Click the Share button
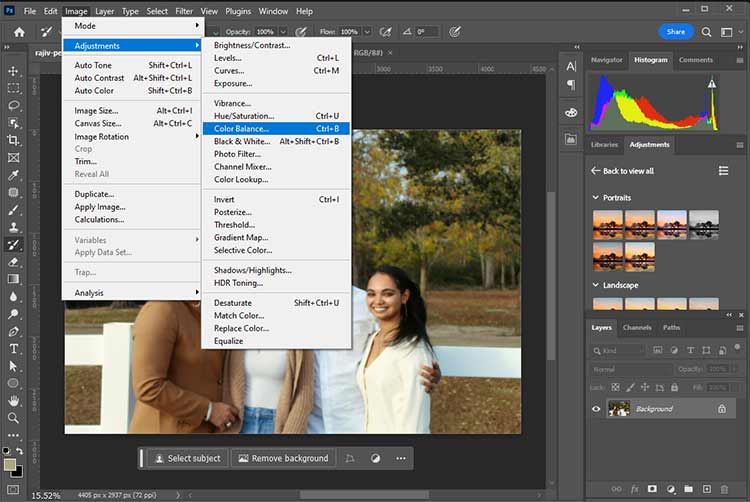The height and width of the screenshot is (502, 750). pyautogui.click(x=675, y=32)
